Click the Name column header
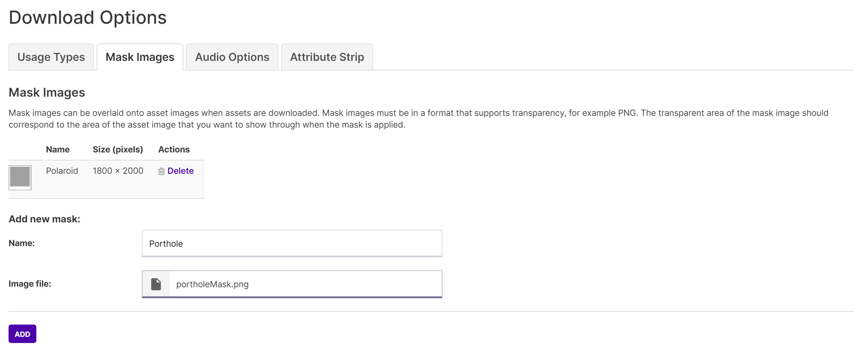The image size is (868, 351). pos(58,149)
